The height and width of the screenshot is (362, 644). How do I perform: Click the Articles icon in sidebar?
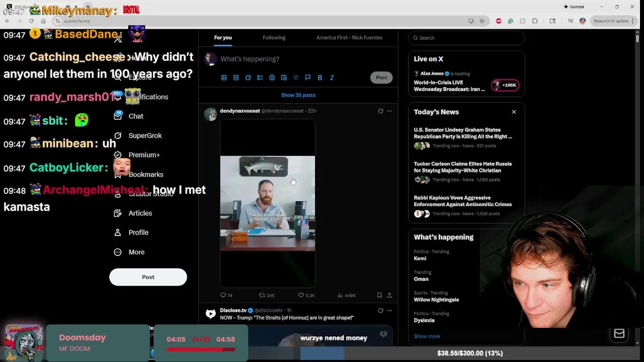tap(118, 213)
